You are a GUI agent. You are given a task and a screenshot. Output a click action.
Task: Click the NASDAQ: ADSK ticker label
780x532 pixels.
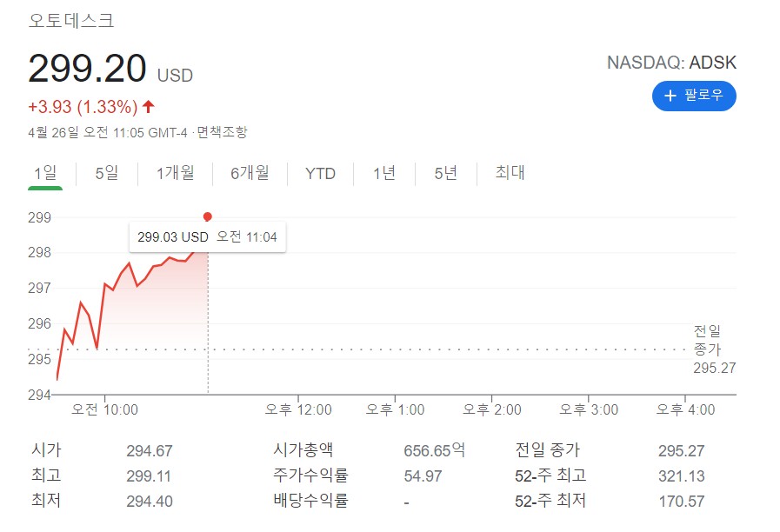click(670, 63)
